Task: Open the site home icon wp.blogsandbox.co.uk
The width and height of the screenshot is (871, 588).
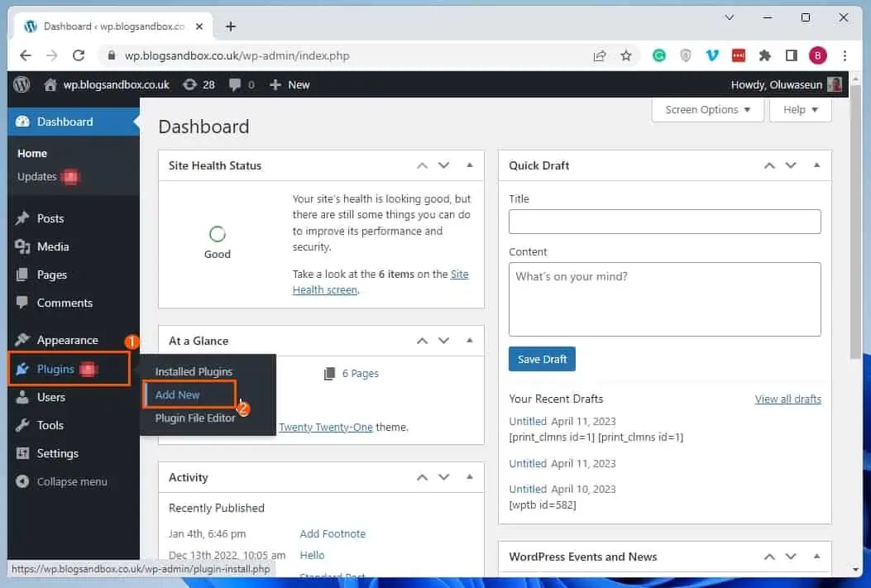Action: 107,84
